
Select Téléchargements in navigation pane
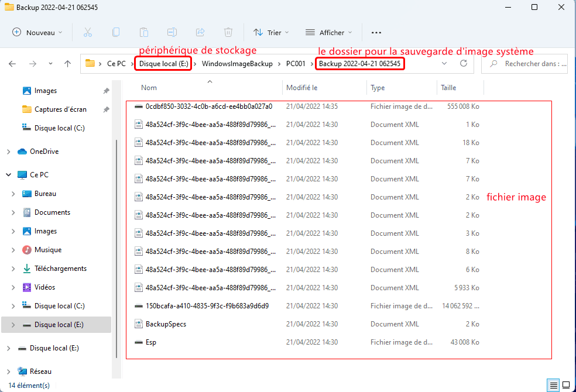[60, 269]
